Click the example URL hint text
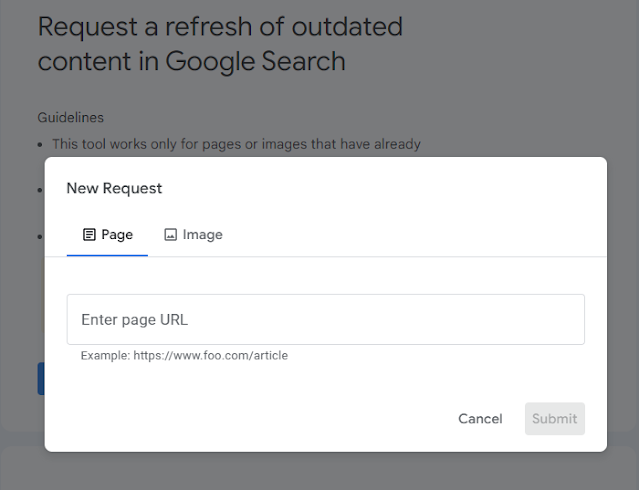This screenshot has height=490, width=639. 184,355
